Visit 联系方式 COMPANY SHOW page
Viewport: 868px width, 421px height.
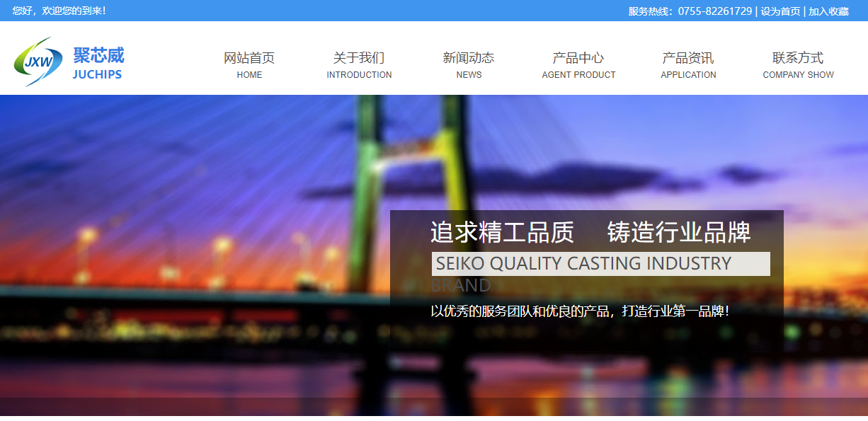798,64
